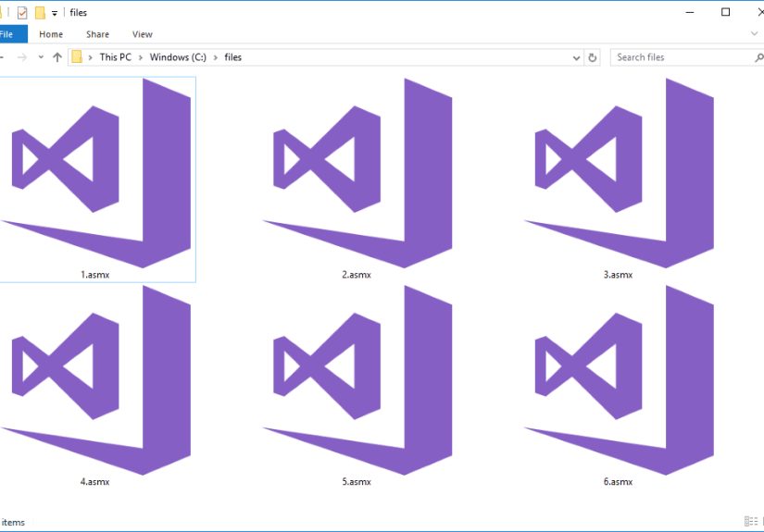
Task: Expand chevron after This PC
Action: point(141,57)
